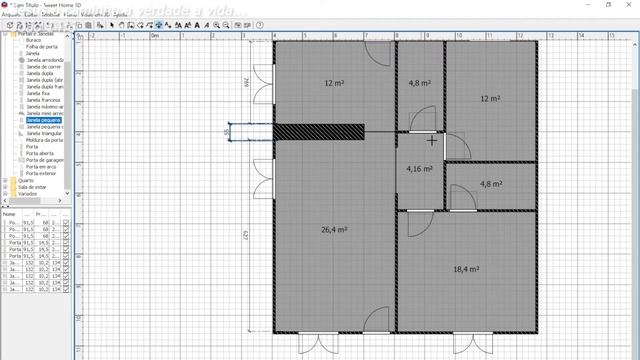Screen dimensions: 640x360
Task: Click the Redo toolbar icon
Action: pyautogui.click(x=60, y=25)
